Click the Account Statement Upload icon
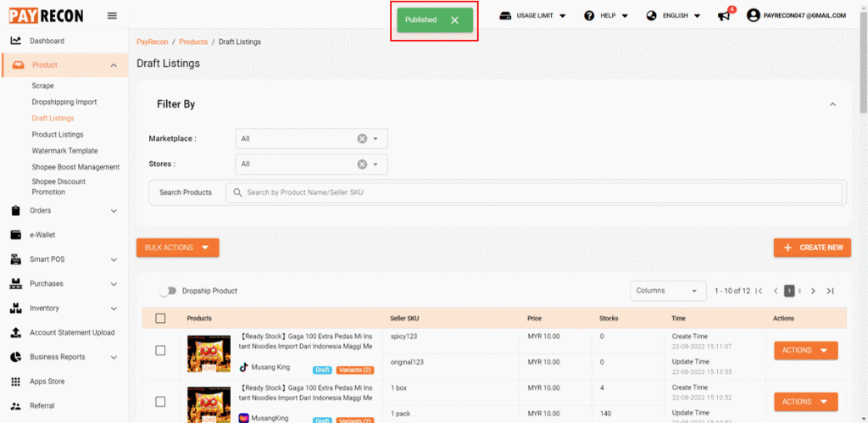This screenshot has height=423, width=868. tap(16, 332)
